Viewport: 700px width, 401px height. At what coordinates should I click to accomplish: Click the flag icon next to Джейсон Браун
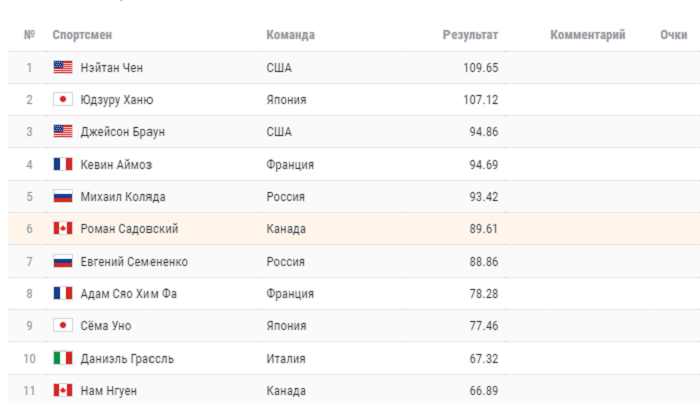click(x=63, y=132)
